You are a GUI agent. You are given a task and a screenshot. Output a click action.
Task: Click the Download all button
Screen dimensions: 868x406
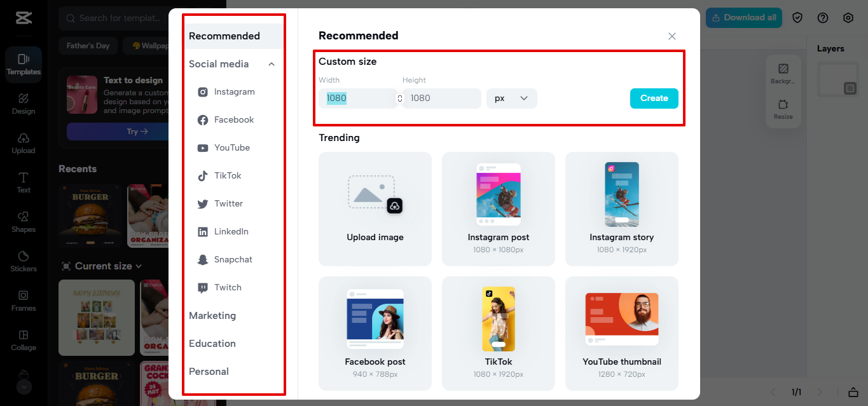click(x=743, y=17)
